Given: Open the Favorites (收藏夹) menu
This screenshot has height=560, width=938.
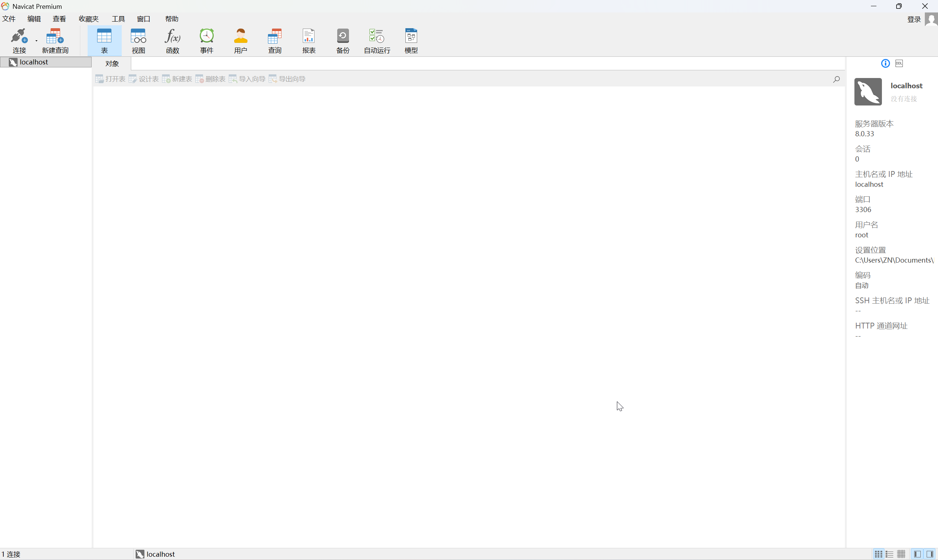Looking at the screenshot, I should click(x=89, y=19).
